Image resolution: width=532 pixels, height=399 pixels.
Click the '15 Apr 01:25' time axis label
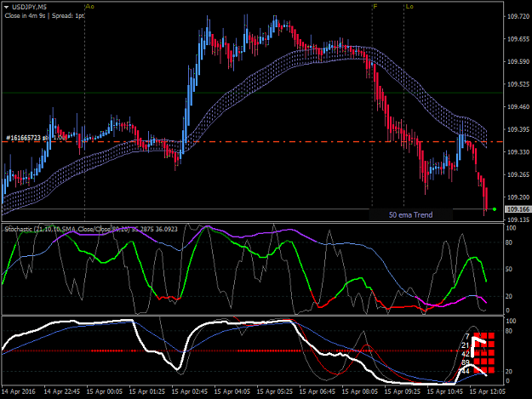click(147, 391)
